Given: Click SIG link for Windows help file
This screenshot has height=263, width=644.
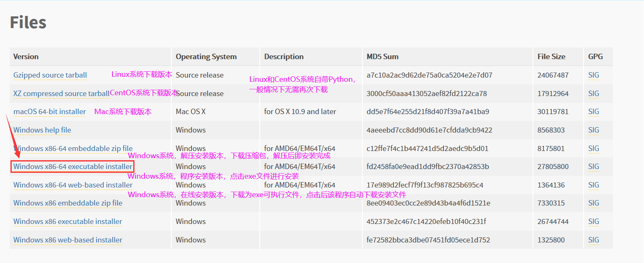Looking at the screenshot, I should (x=594, y=130).
